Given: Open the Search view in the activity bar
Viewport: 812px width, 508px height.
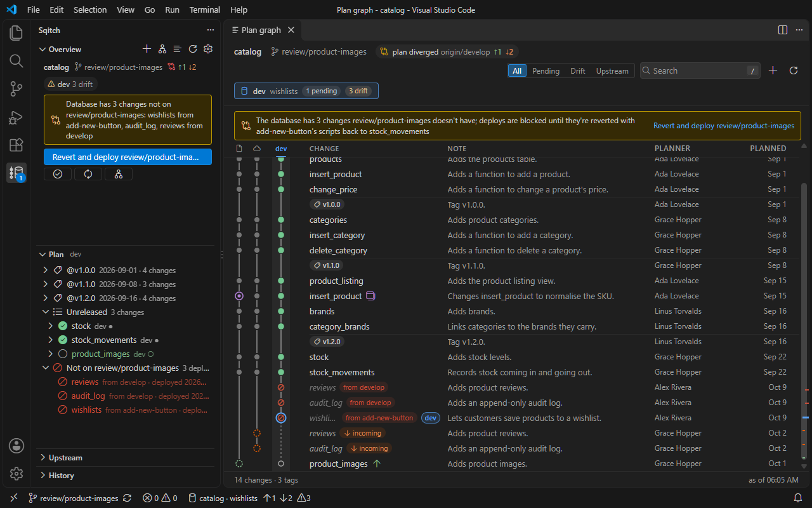Looking at the screenshot, I should pos(16,60).
